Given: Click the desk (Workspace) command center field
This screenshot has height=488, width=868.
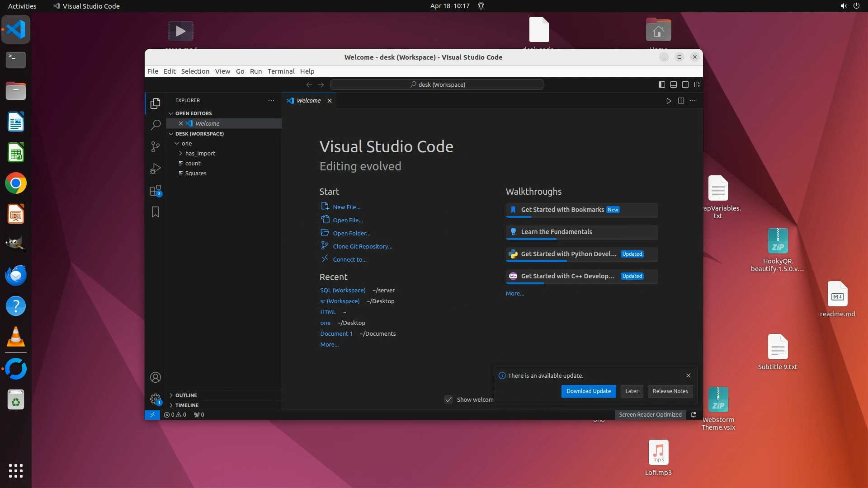Looking at the screenshot, I should (437, 84).
